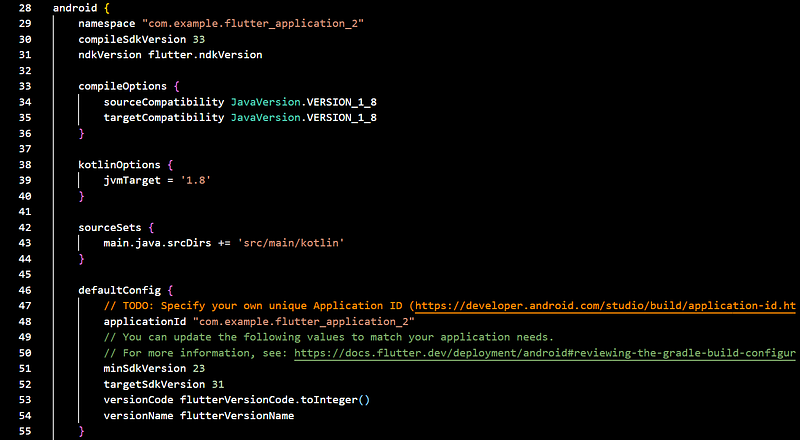Click line number 46 in the gutter
The image size is (800, 440).
click(x=25, y=290)
